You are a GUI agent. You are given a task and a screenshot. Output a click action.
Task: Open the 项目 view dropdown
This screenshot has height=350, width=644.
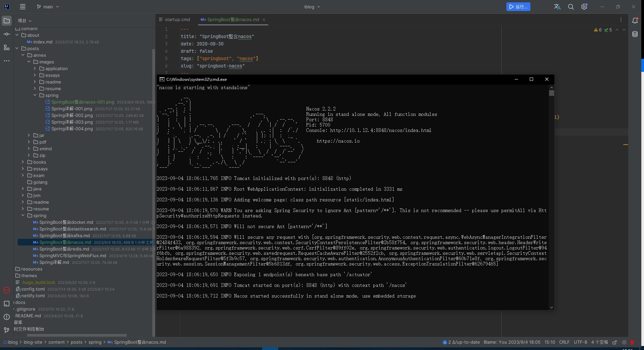pos(25,21)
